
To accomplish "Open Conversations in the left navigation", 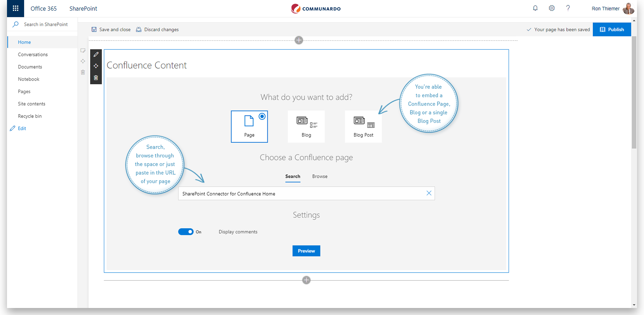I will tap(33, 54).
